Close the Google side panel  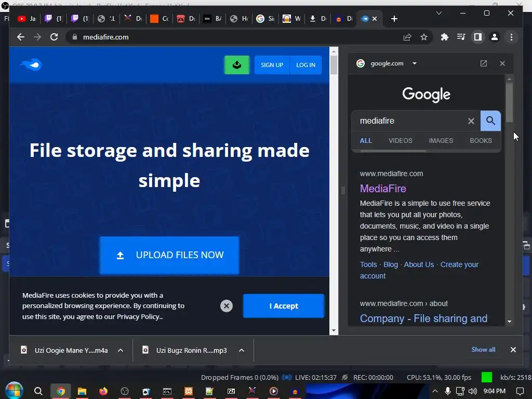pyautogui.click(x=502, y=63)
